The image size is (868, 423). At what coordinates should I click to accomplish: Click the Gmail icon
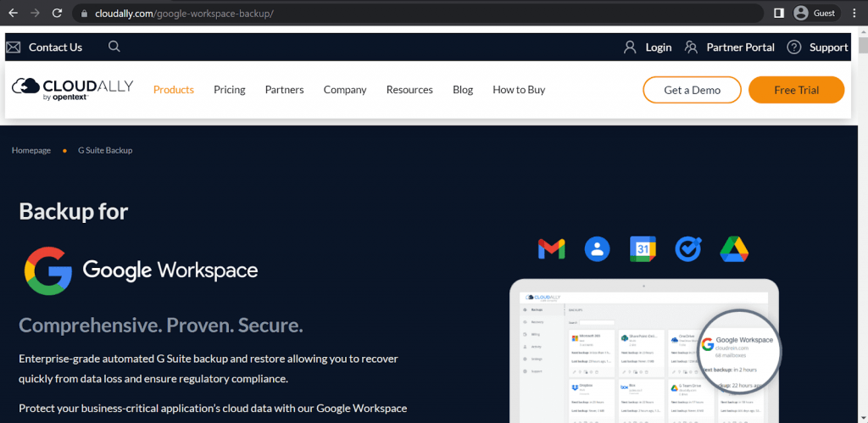551,249
